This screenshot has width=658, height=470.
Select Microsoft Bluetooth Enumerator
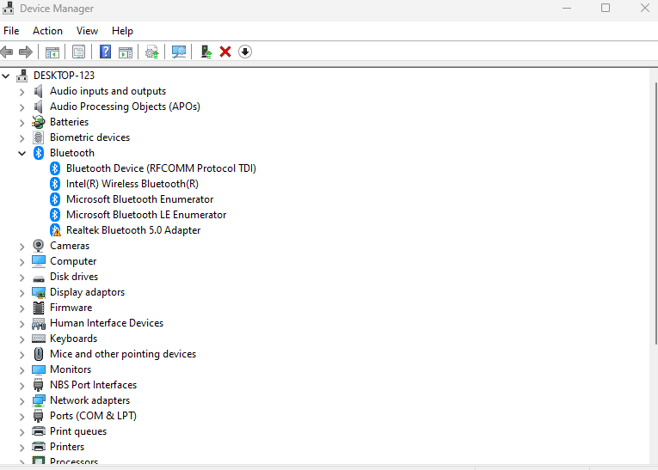pyautogui.click(x=140, y=200)
